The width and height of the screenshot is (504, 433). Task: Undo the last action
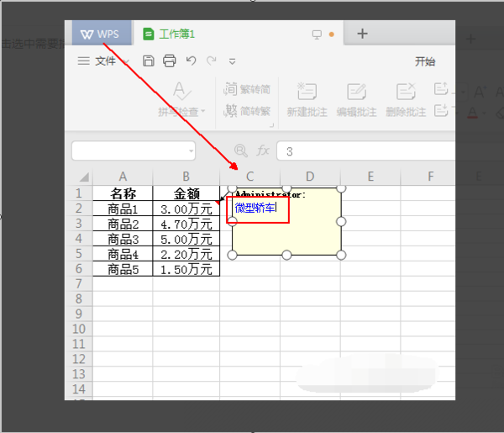(x=191, y=61)
